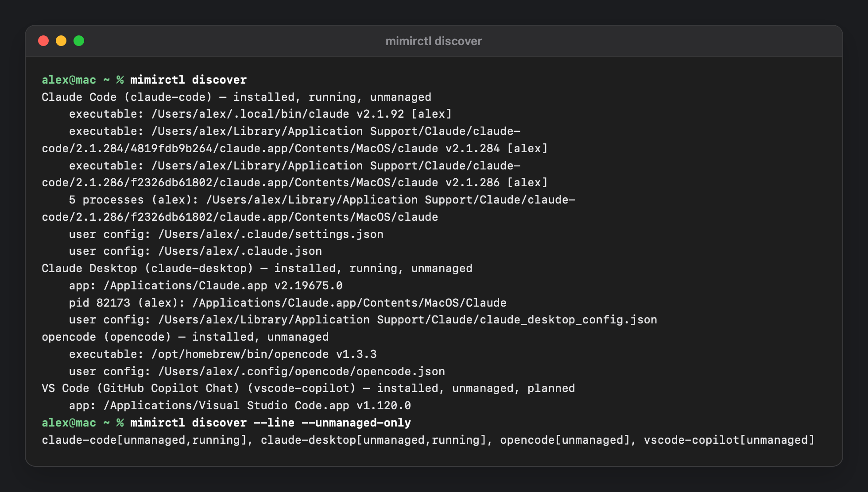
Task: Click 'vscode-copilot[unmanaged]' in the last line
Action: [x=729, y=440]
